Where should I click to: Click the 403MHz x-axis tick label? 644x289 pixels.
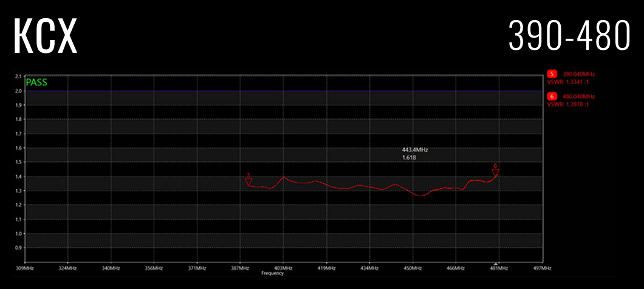[x=283, y=268]
